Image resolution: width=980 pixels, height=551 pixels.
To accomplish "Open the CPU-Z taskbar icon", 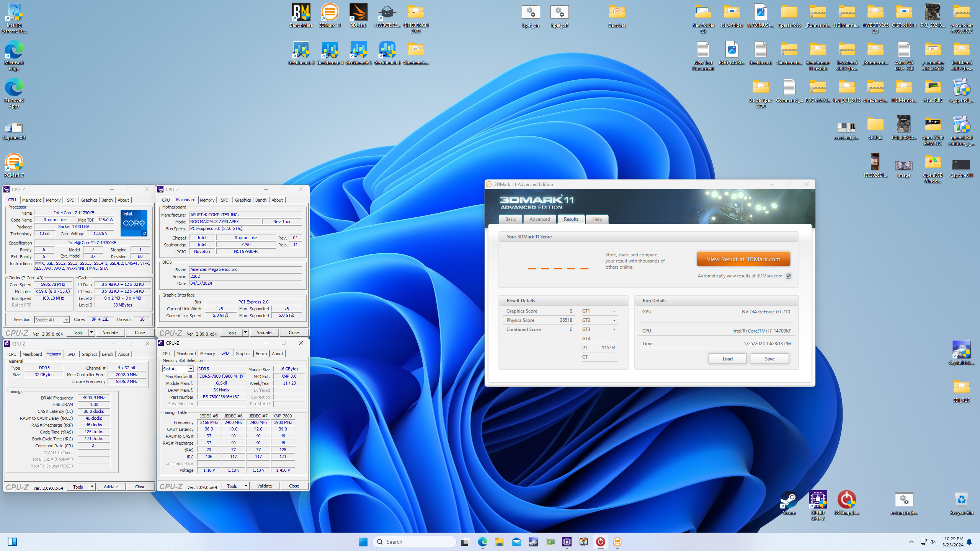I will click(567, 542).
